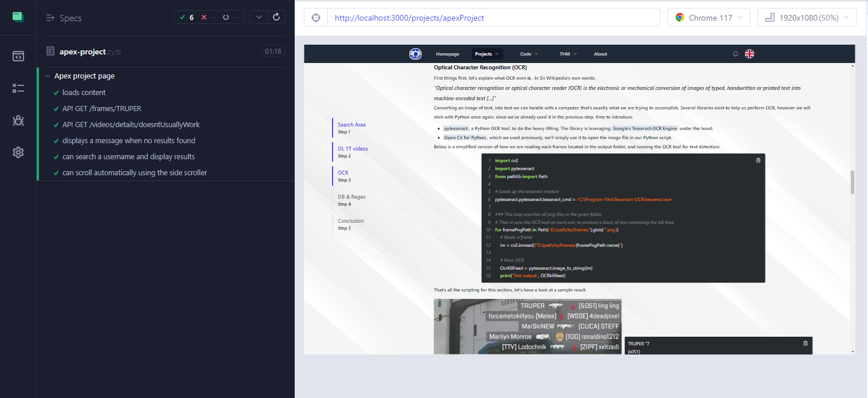
Task: Copy the Python code block
Action: coord(758,160)
